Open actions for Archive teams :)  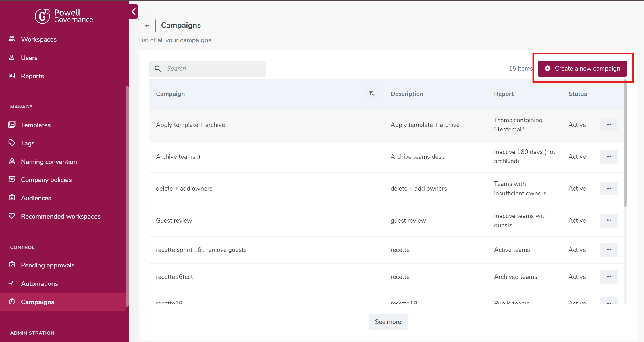coord(609,157)
